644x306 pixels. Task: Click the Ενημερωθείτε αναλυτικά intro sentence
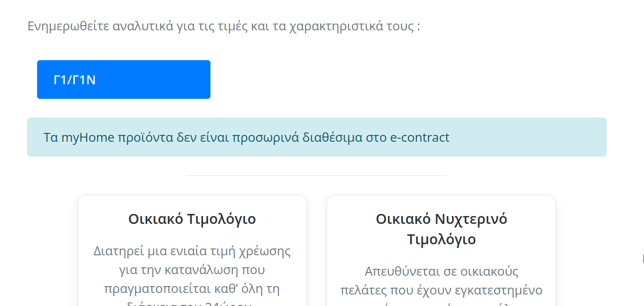pos(224,26)
